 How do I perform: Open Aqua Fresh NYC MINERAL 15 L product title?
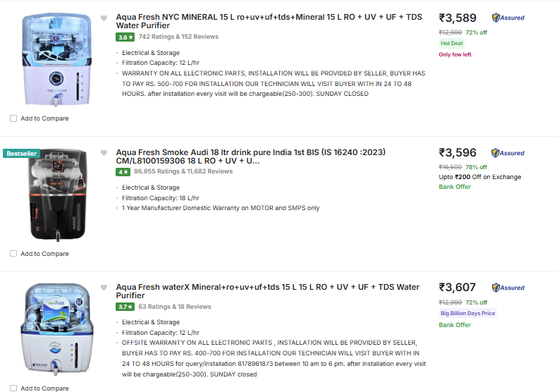[269, 21]
